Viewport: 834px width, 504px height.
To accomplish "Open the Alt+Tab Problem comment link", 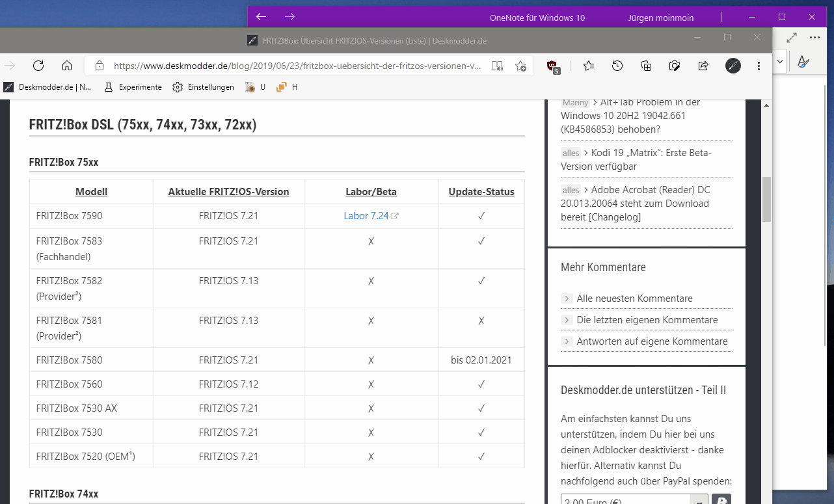I will 630,116.
